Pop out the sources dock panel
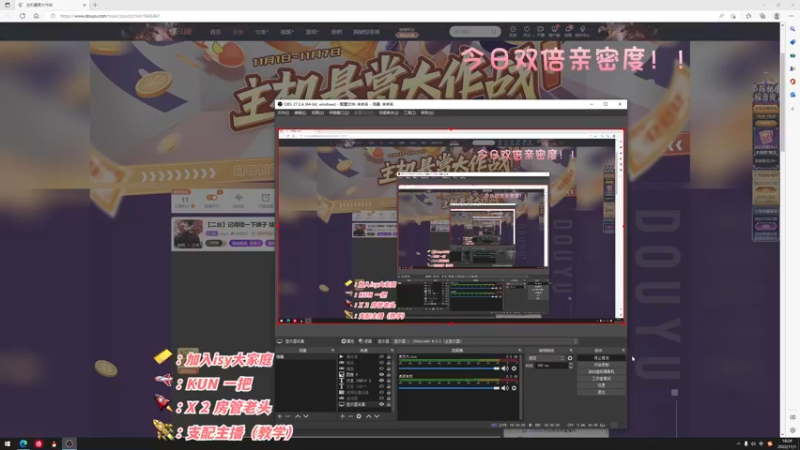 [x=392, y=351]
